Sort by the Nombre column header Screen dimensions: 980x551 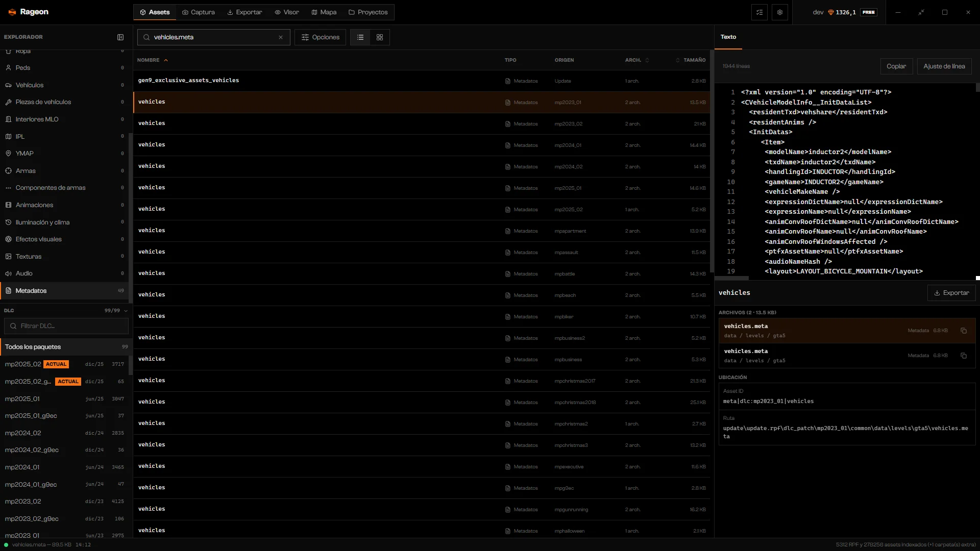click(x=152, y=60)
